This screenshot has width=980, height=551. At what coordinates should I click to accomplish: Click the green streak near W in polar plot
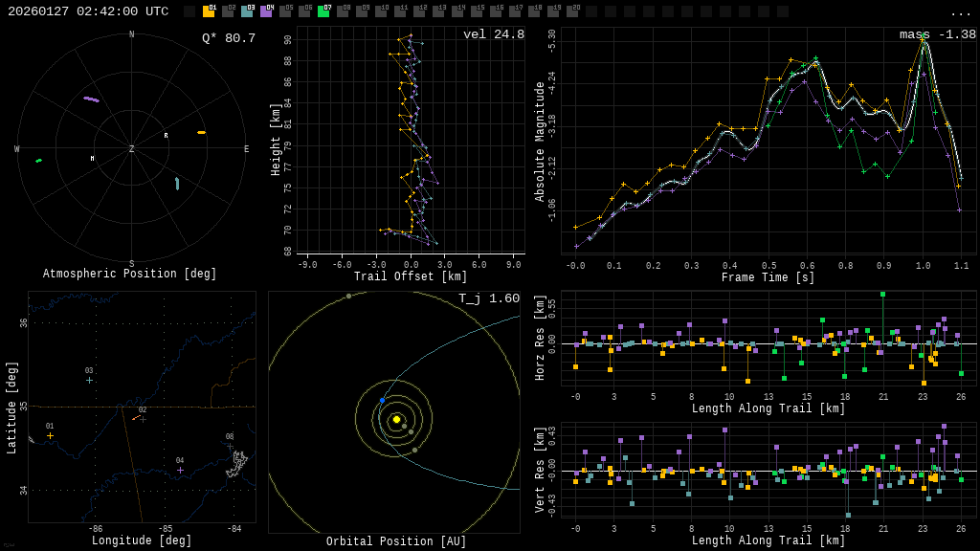(39, 161)
